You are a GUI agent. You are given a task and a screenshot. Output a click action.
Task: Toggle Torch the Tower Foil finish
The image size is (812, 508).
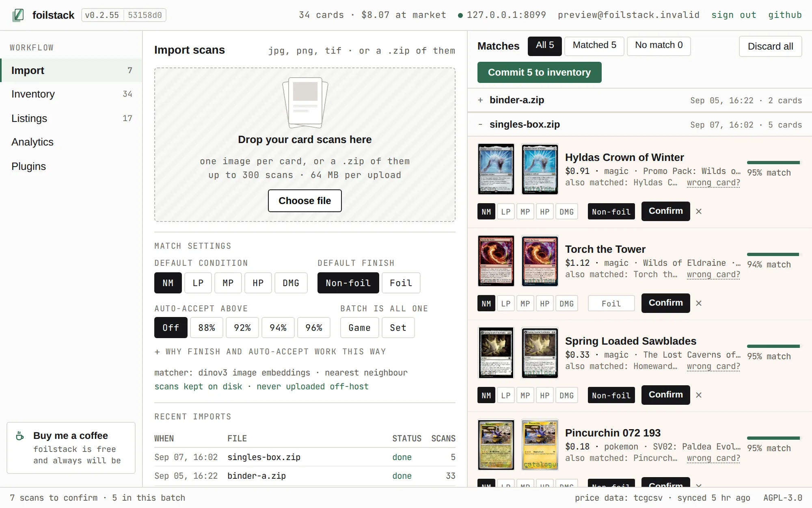pyautogui.click(x=611, y=304)
